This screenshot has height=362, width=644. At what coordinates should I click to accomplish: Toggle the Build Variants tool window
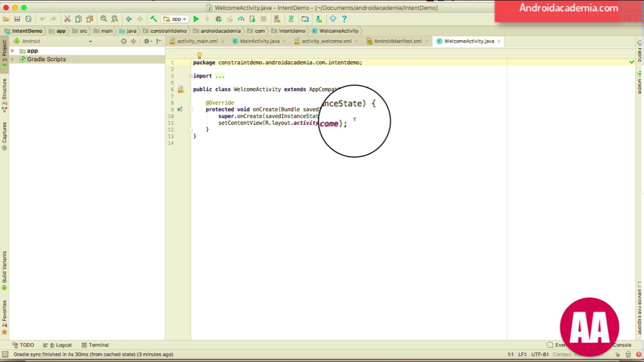tap(5, 271)
